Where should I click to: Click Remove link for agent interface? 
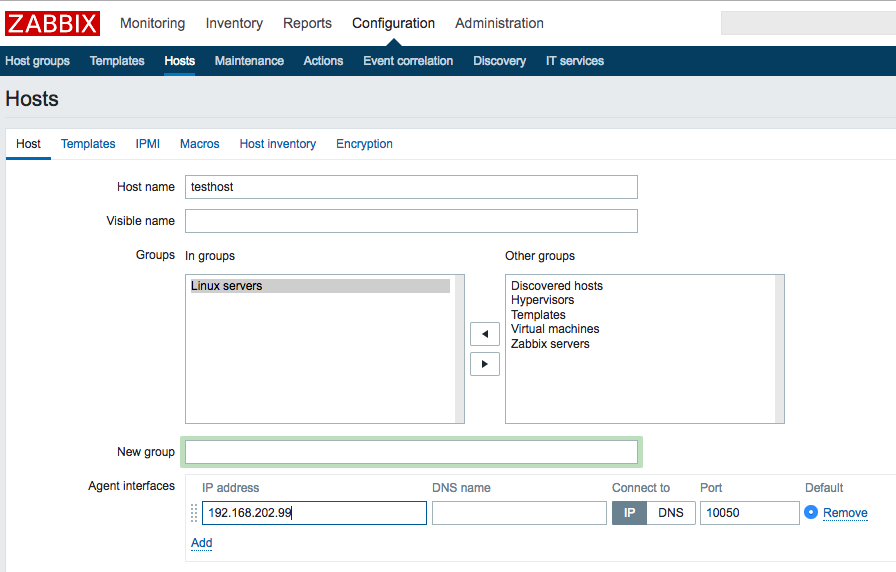click(x=845, y=513)
